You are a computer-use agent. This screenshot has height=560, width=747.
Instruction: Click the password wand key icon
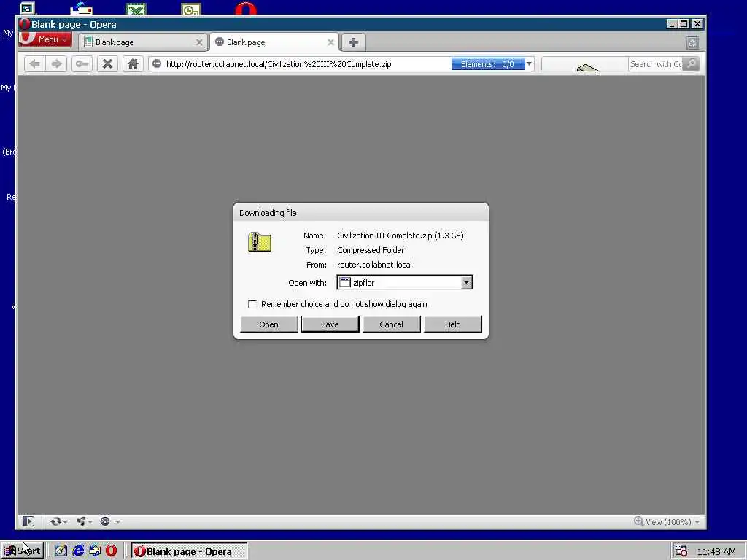[x=82, y=64]
